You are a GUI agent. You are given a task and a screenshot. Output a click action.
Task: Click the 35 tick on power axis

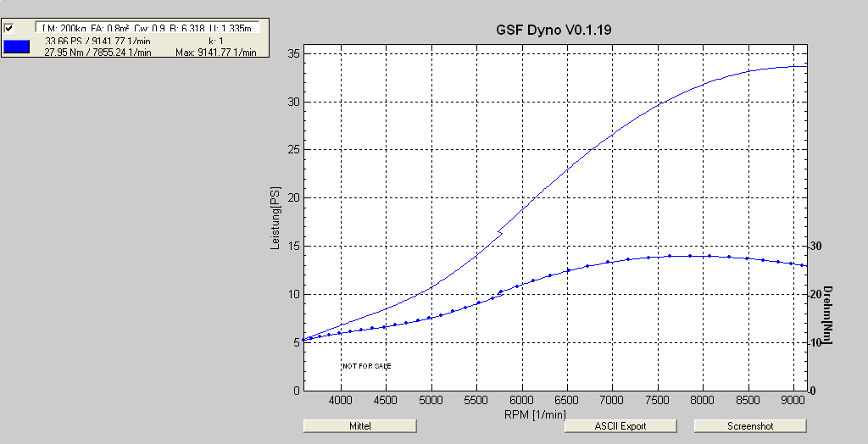(x=293, y=53)
